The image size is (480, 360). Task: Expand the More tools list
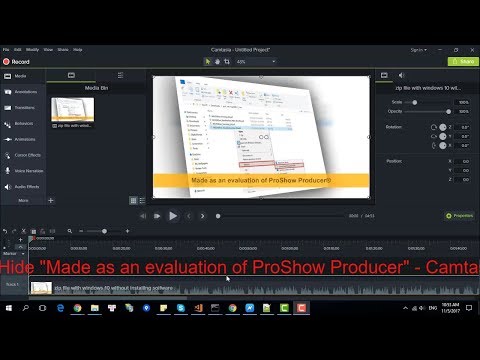[23, 200]
